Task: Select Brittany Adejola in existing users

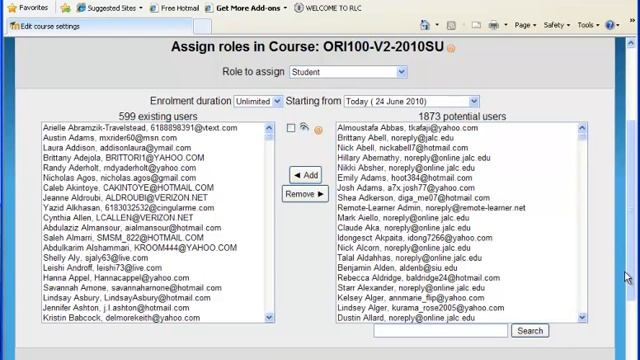Action: [x=153, y=158]
